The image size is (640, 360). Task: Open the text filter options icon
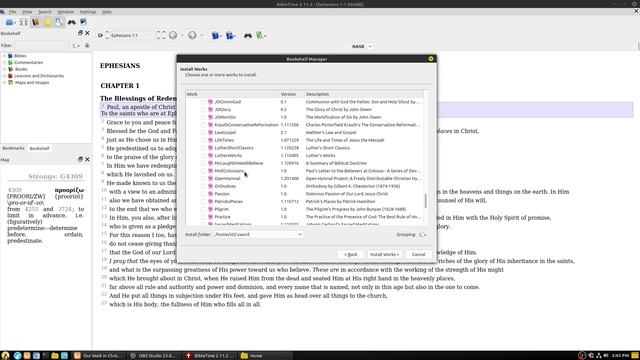(x=231, y=36)
